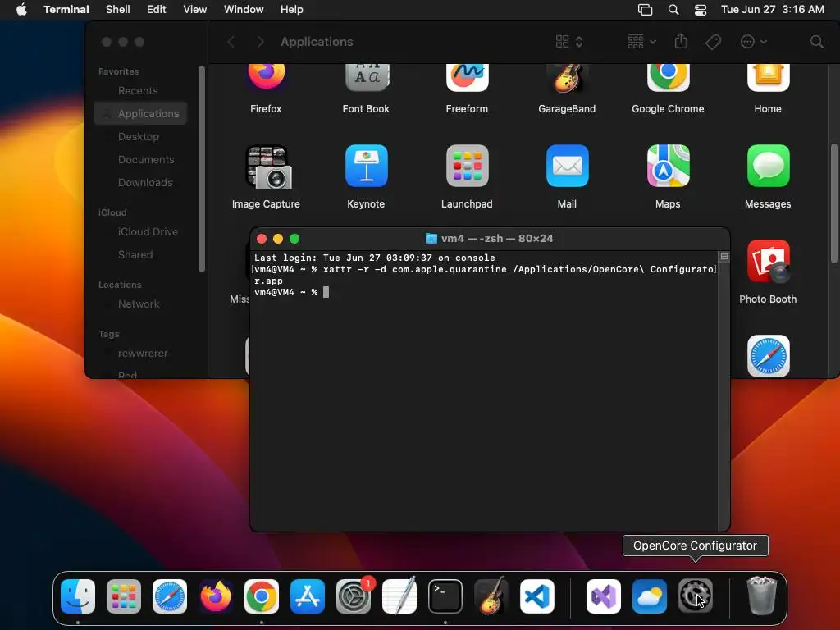
Task: Open TextEdit from the Dock
Action: click(399, 596)
